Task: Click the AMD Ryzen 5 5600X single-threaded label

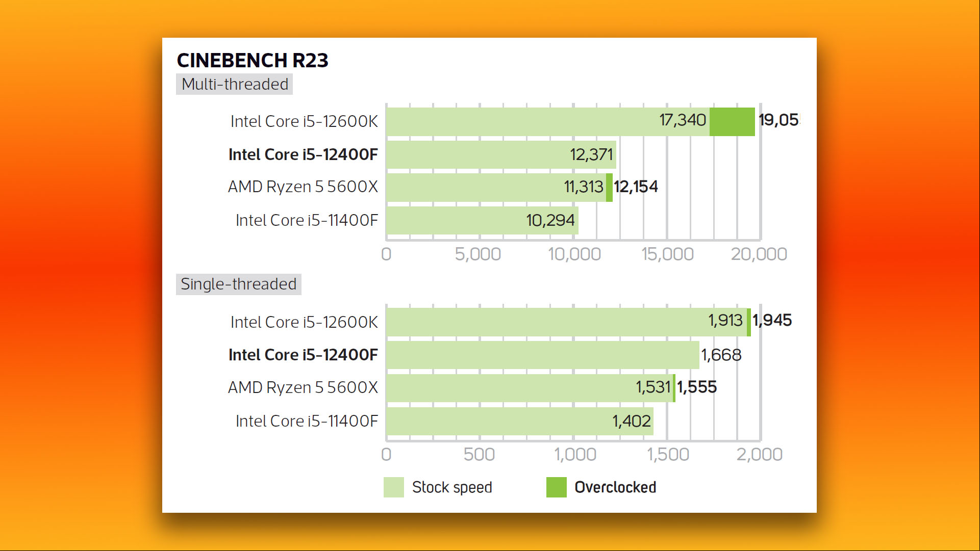Action: point(303,387)
